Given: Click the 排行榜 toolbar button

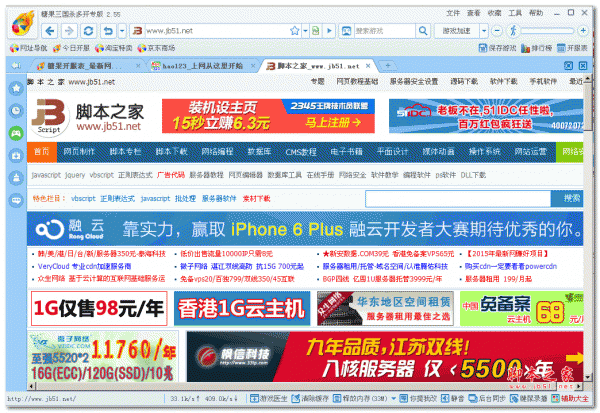Looking at the screenshot, I should coord(536,48).
